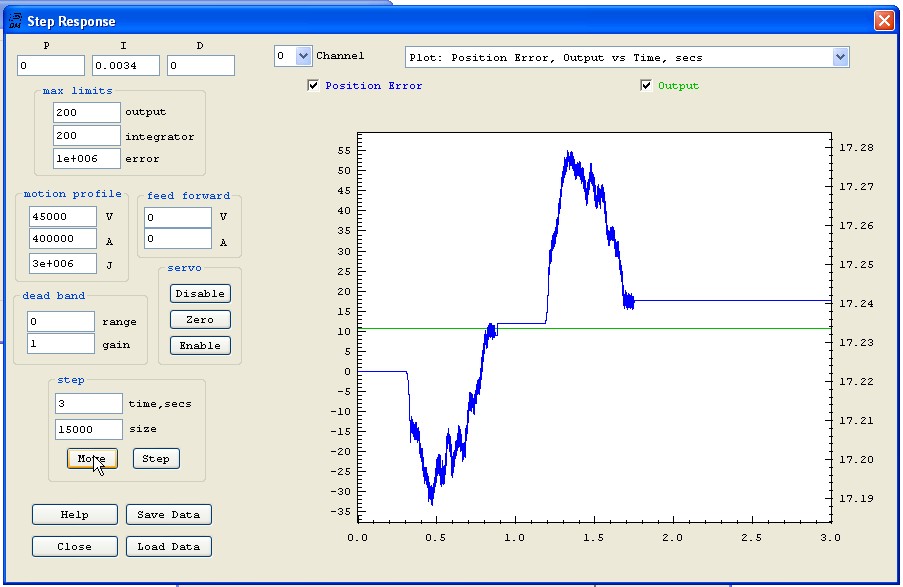Zero the servo position
The width and height of the screenshot is (903, 587).
pos(200,320)
